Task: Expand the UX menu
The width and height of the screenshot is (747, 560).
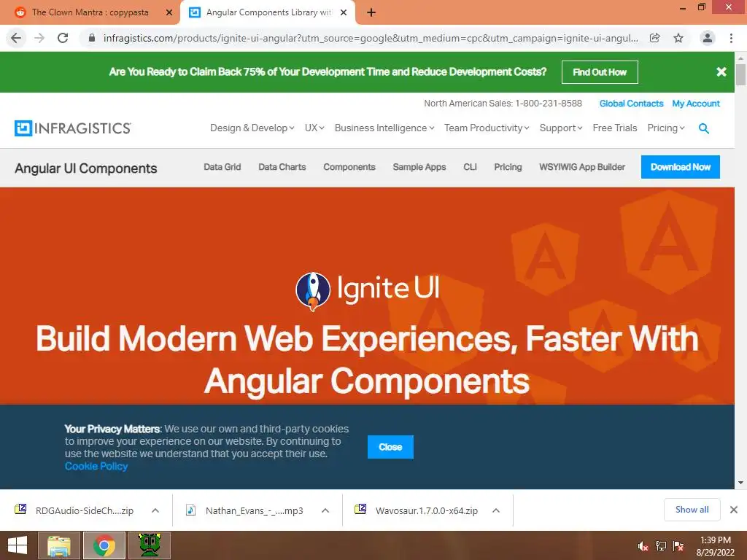Action: pos(314,128)
